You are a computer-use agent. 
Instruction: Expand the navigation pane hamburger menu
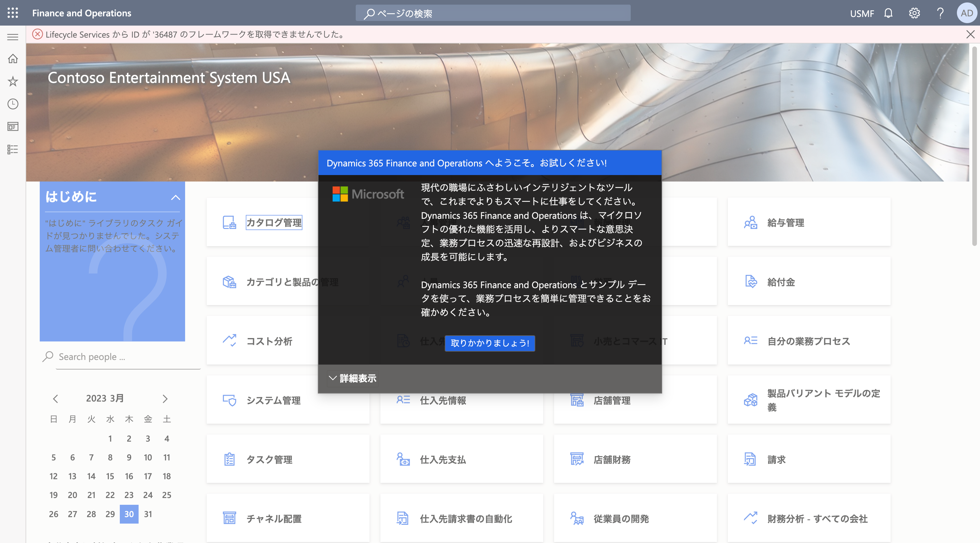13,37
